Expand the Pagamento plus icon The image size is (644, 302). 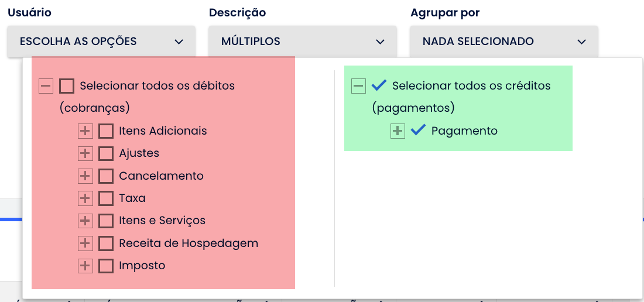pos(398,131)
